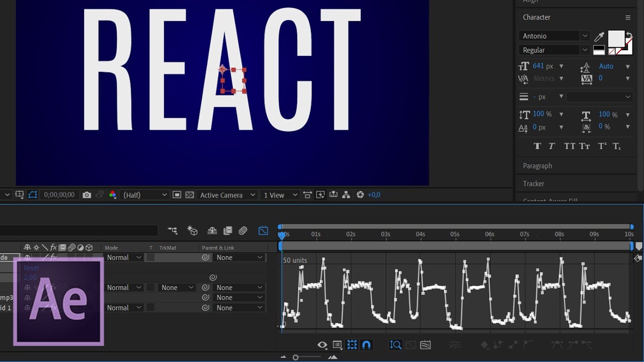The height and width of the screenshot is (362, 644).
Task: Enable motion blur for the composition
Action: tap(243, 231)
